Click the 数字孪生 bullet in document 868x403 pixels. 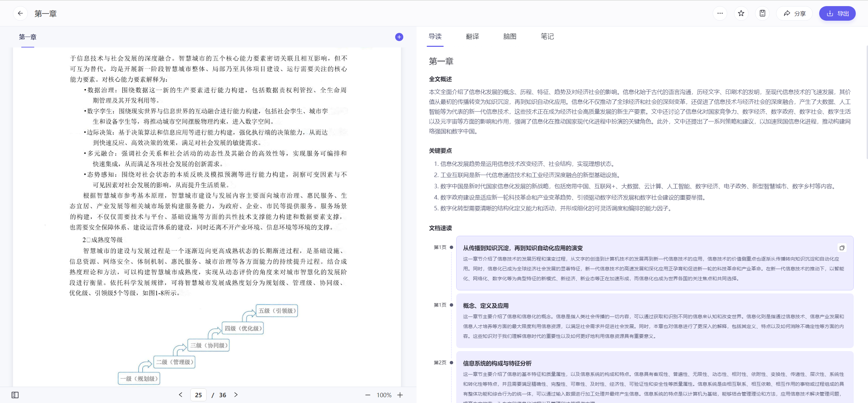click(x=206, y=116)
